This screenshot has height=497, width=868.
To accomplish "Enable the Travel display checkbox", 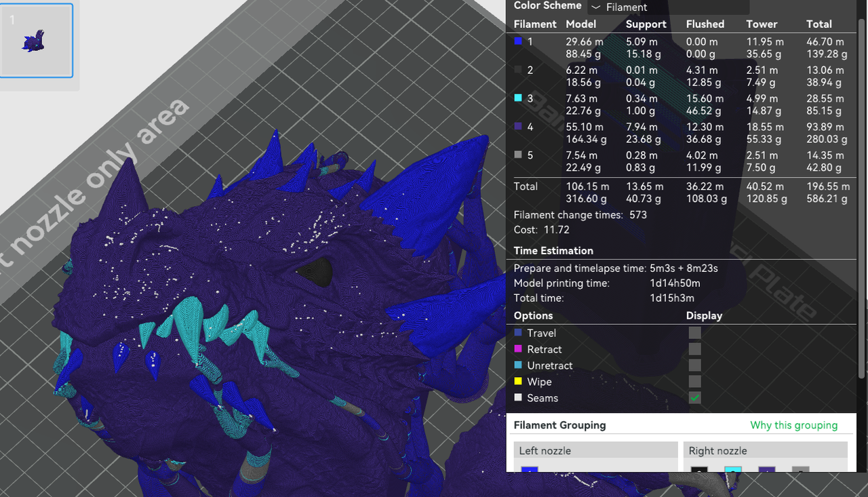I will click(x=694, y=333).
